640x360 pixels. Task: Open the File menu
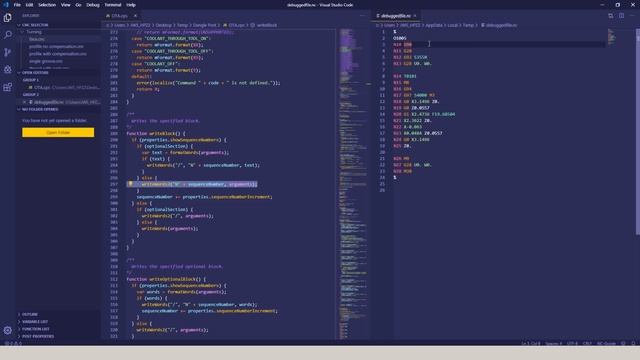17,5
